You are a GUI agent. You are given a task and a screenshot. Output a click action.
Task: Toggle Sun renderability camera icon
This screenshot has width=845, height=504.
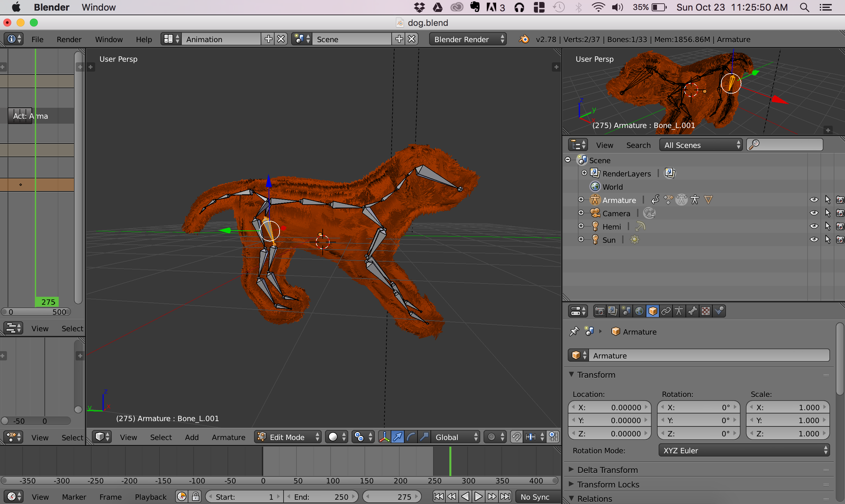pos(840,240)
